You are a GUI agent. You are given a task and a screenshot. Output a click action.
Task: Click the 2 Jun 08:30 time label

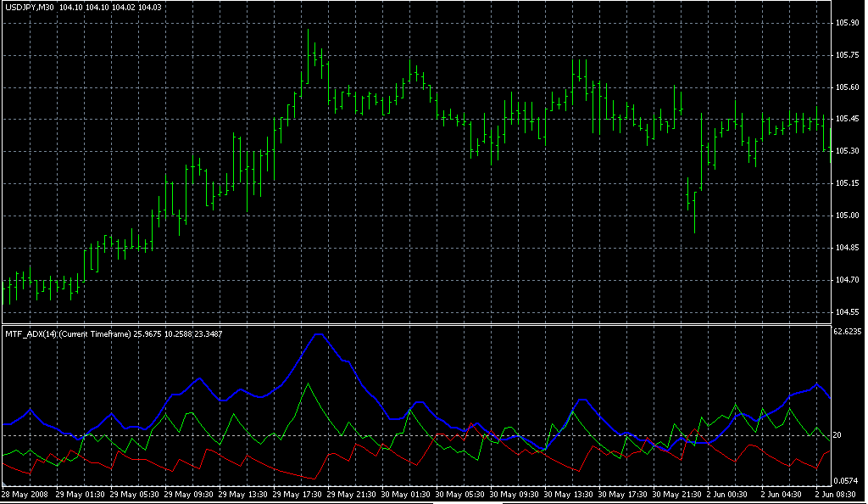(834, 494)
